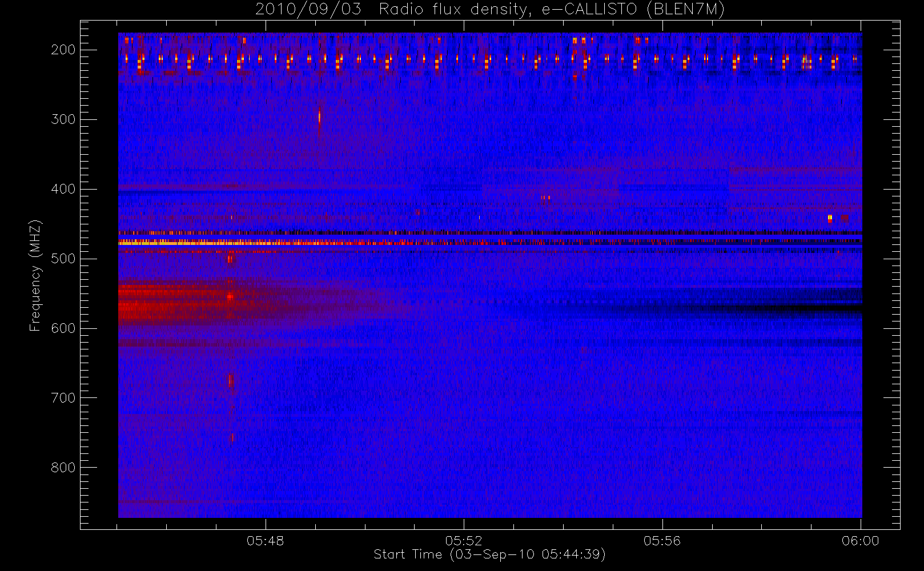
Task: Click the 05:56 time tick label
Action: click(662, 541)
